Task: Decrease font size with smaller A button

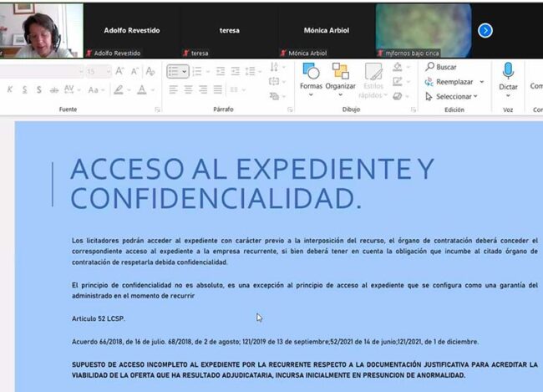Action: click(x=134, y=71)
